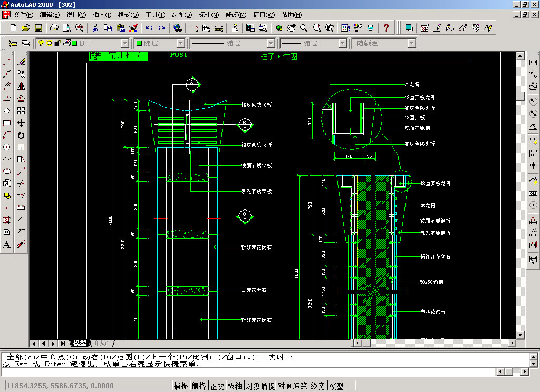Open AutoCAD Help question mark
Image resolution: width=540 pixels, height=392 pixels.
point(386,28)
